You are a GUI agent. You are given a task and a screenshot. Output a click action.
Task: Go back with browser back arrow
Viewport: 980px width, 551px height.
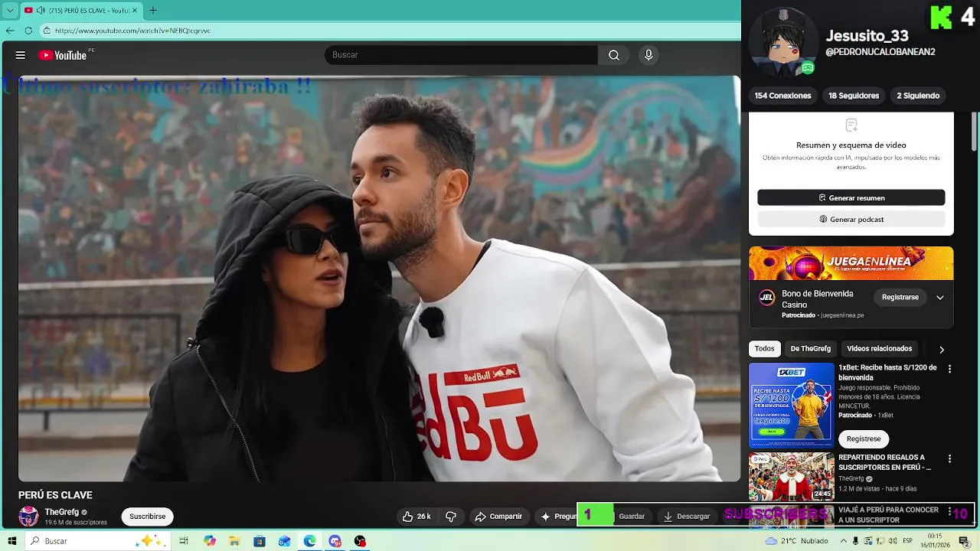coord(10,31)
